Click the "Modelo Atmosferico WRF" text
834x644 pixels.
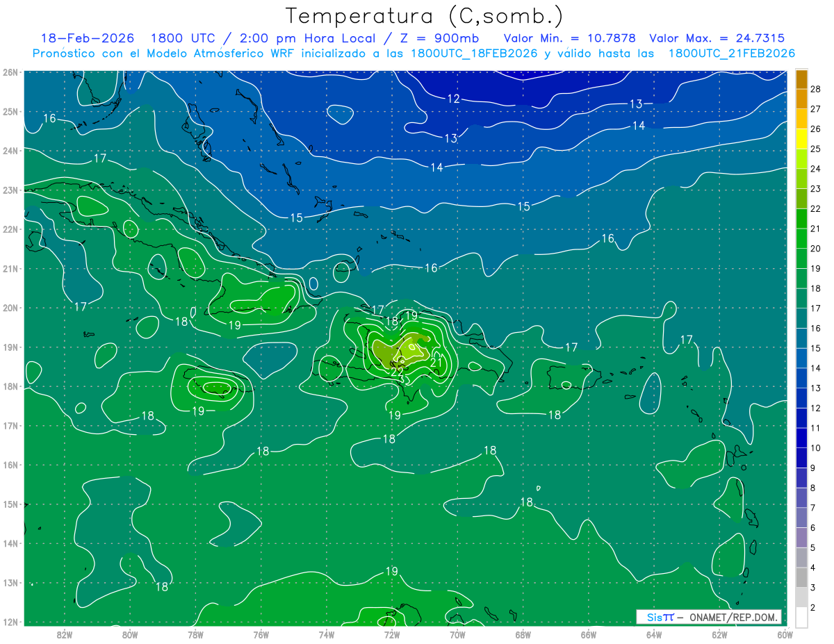coord(220,53)
